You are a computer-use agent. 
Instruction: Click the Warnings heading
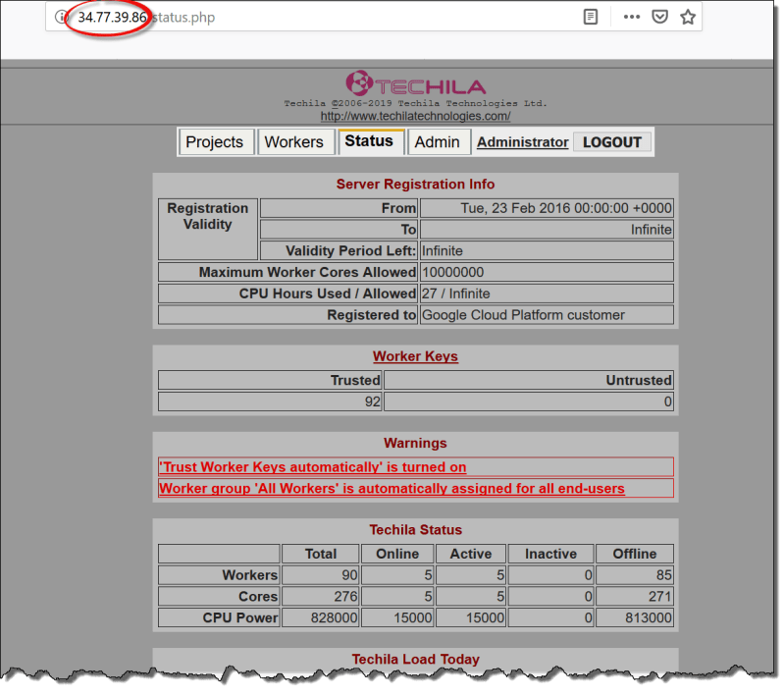pos(415,444)
